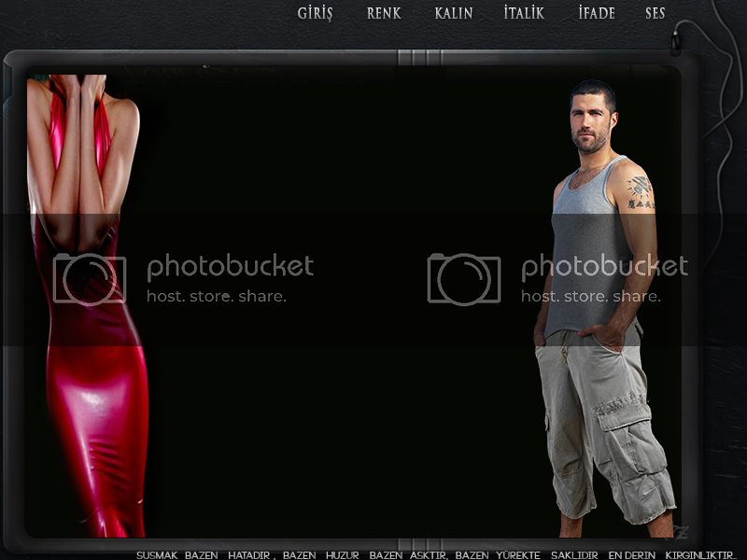Click the SES sound option
The width and height of the screenshot is (747, 560).
pyautogui.click(x=655, y=13)
